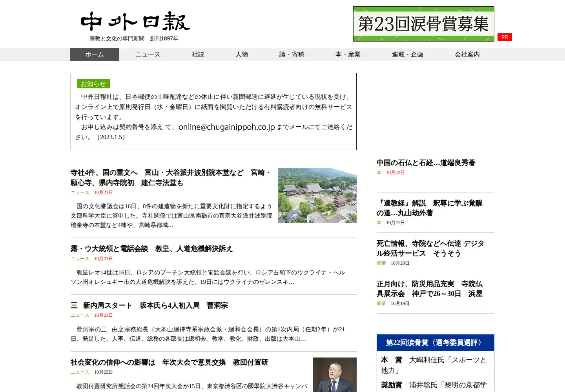Open the 人物 menu item
The width and height of the screenshot is (565, 392).
[242, 54]
